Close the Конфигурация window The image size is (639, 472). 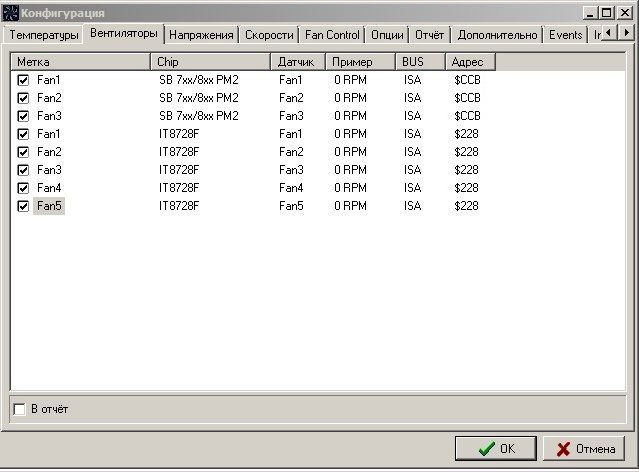624,13
